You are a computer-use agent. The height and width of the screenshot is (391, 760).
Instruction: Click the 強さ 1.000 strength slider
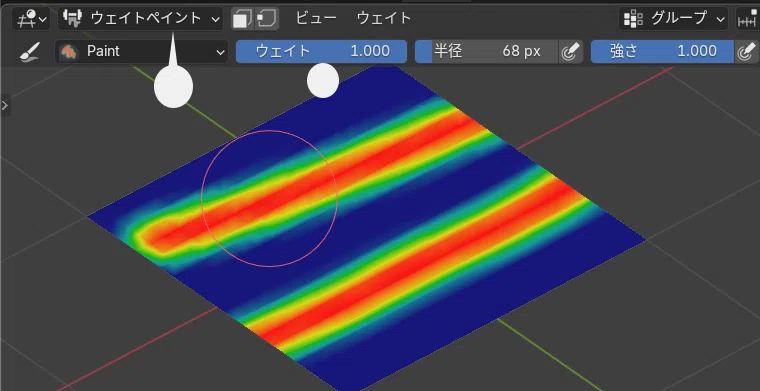[x=662, y=51]
